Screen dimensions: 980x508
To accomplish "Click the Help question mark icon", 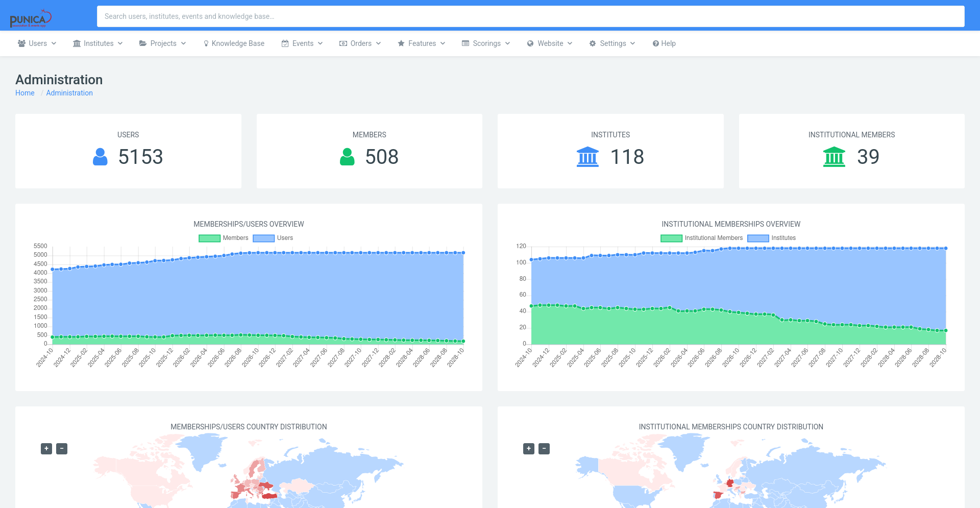I will (x=655, y=43).
